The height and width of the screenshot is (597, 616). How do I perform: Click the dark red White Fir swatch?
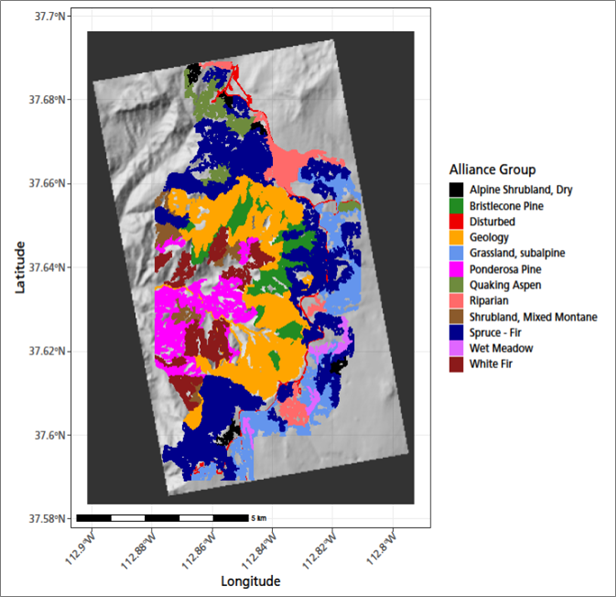456,364
